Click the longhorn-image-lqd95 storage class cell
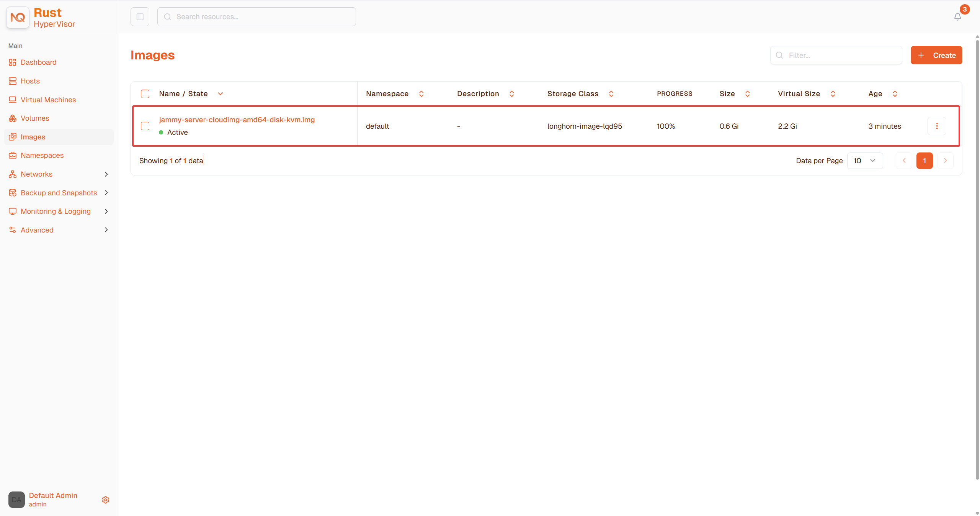The width and height of the screenshot is (980, 516). pos(585,126)
